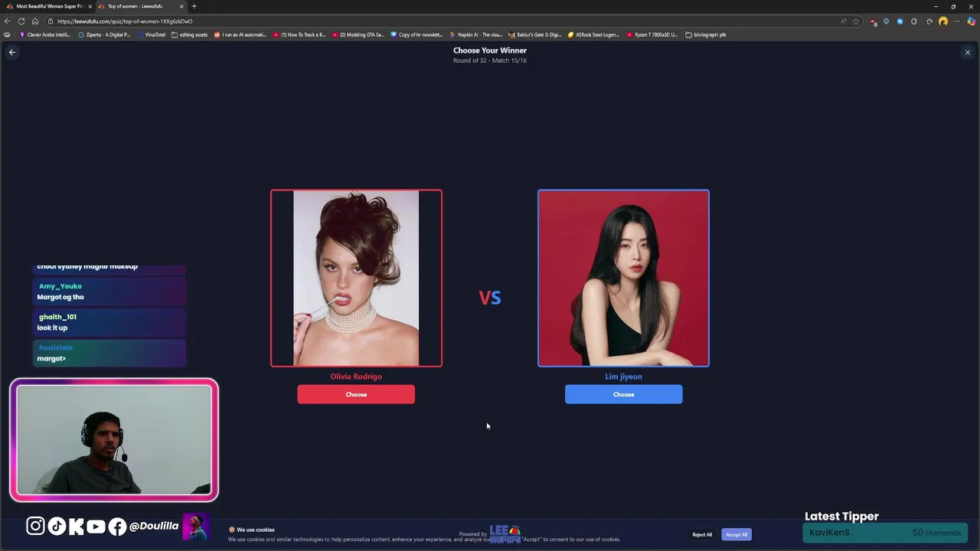Open the 'Ziperto - A Digital P...' bookmark
Viewport: 980px width, 551px height.
[104, 34]
